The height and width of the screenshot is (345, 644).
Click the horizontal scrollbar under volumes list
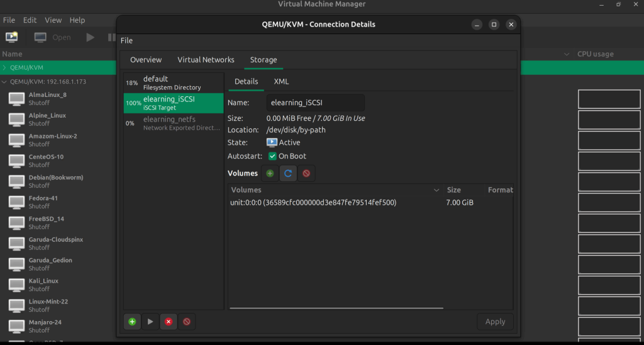[x=336, y=308]
